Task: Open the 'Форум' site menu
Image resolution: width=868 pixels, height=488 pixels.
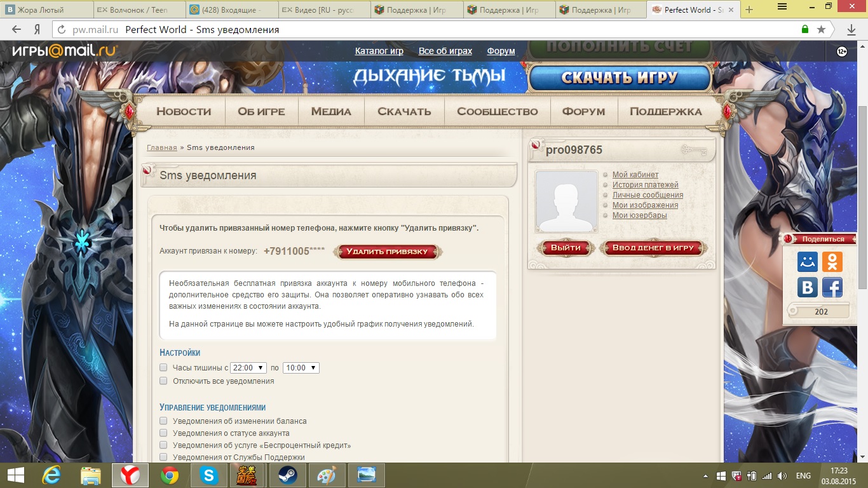Action: tap(583, 111)
